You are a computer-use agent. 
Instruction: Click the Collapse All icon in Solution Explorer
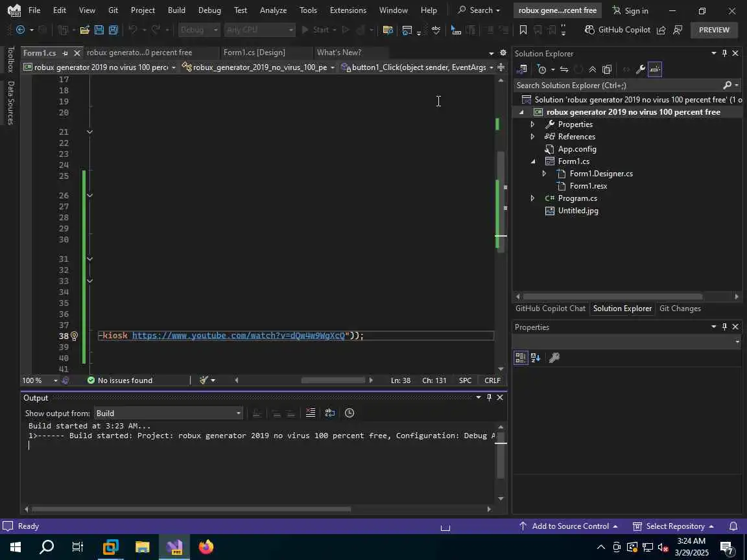[x=592, y=69]
